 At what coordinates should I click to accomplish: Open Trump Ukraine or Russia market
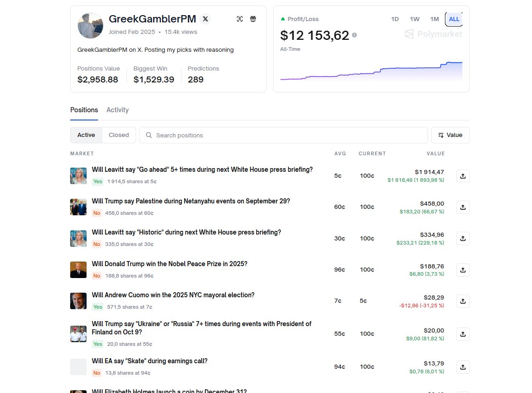coord(202,327)
